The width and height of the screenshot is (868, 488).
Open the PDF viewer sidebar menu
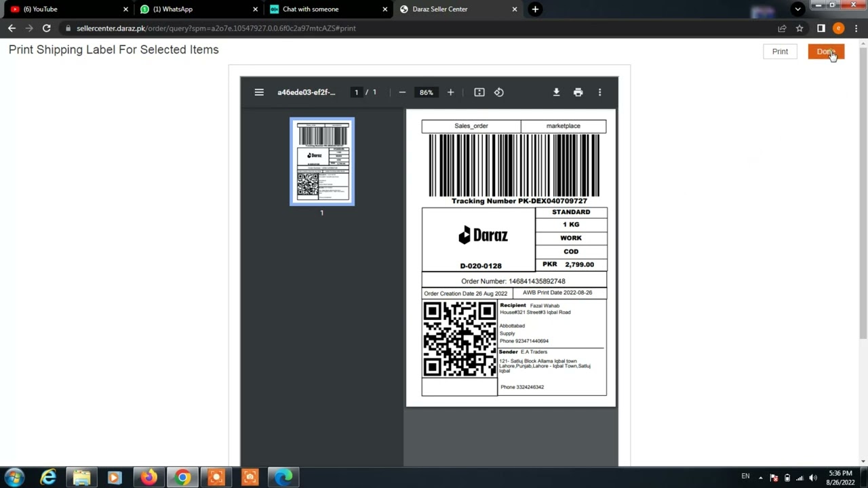click(259, 92)
